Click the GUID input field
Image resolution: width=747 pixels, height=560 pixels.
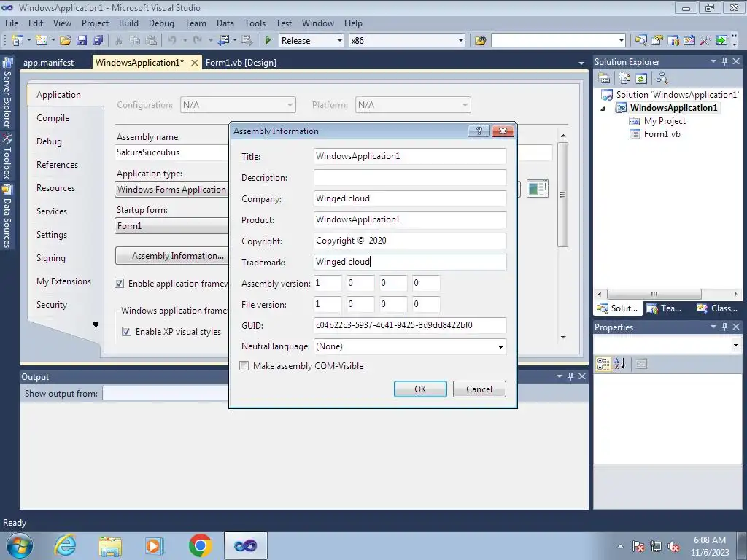[410, 325]
